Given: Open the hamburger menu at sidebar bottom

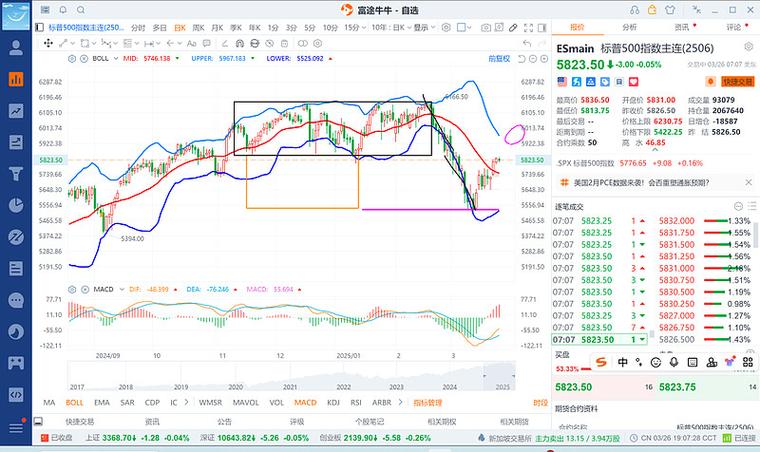Looking at the screenshot, I should point(16,427).
